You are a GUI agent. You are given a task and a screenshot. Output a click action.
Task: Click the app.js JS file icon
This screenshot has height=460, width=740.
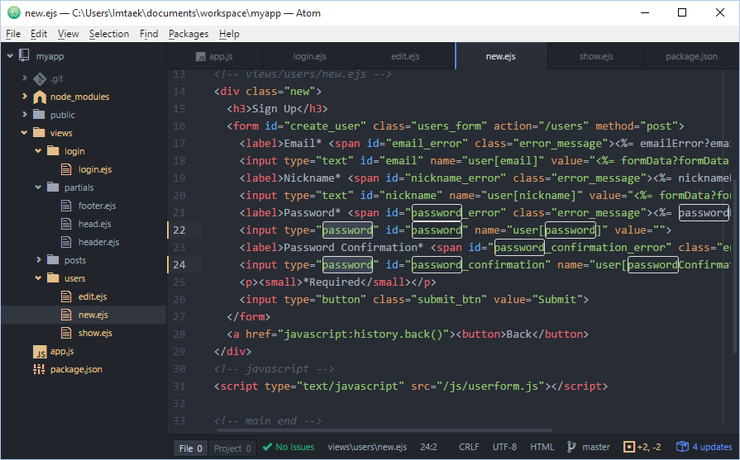40,351
